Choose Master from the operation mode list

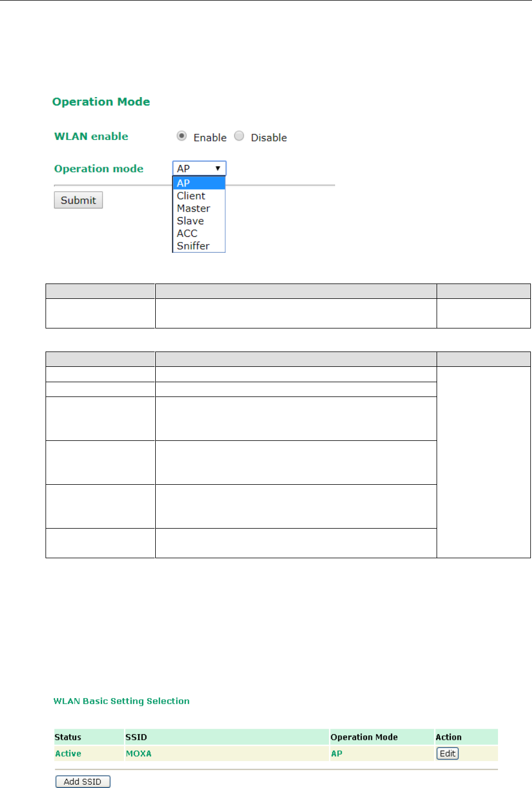(199, 208)
